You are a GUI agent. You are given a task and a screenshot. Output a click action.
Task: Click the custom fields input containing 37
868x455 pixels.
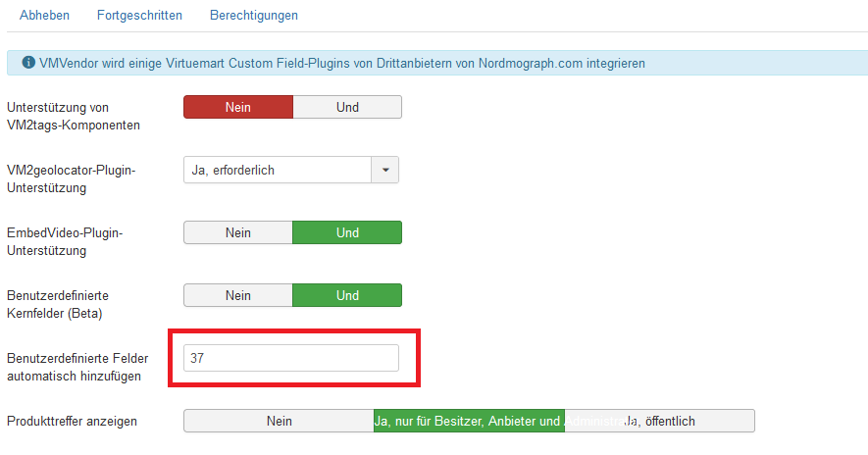[x=291, y=358]
